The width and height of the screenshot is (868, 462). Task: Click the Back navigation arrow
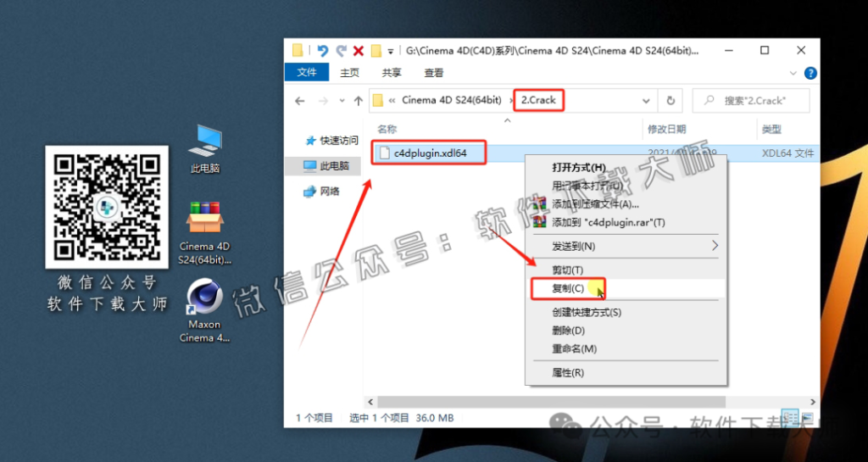(300, 100)
